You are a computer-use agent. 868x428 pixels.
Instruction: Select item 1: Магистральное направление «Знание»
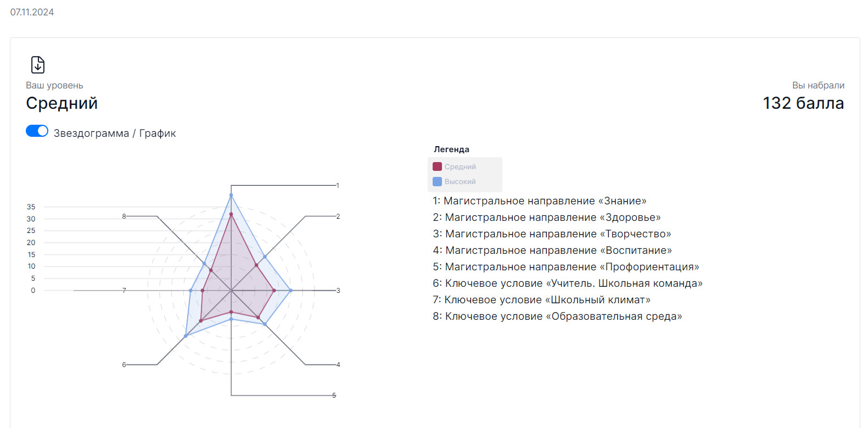point(540,201)
